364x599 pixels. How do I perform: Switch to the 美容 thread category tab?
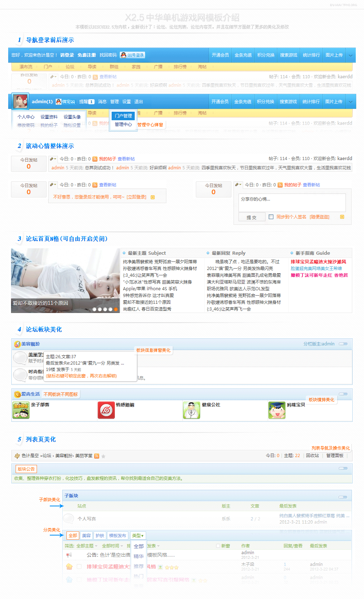[86, 536]
